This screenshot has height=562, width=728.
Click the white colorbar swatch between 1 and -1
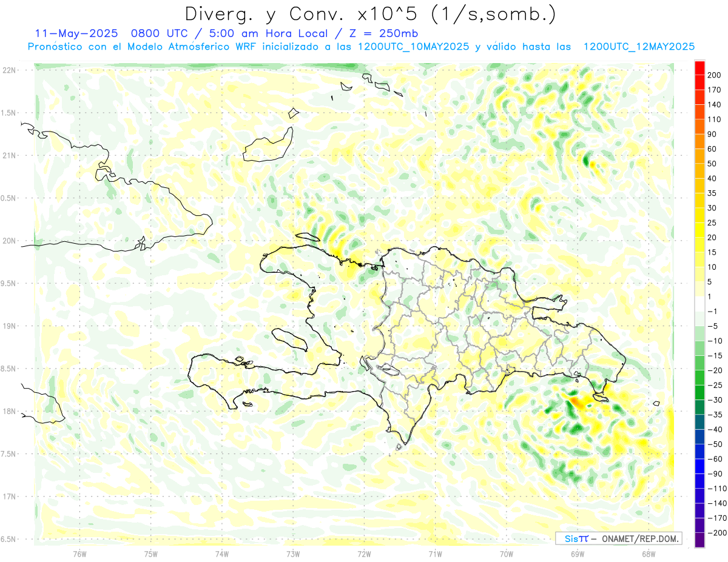pyautogui.click(x=699, y=304)
